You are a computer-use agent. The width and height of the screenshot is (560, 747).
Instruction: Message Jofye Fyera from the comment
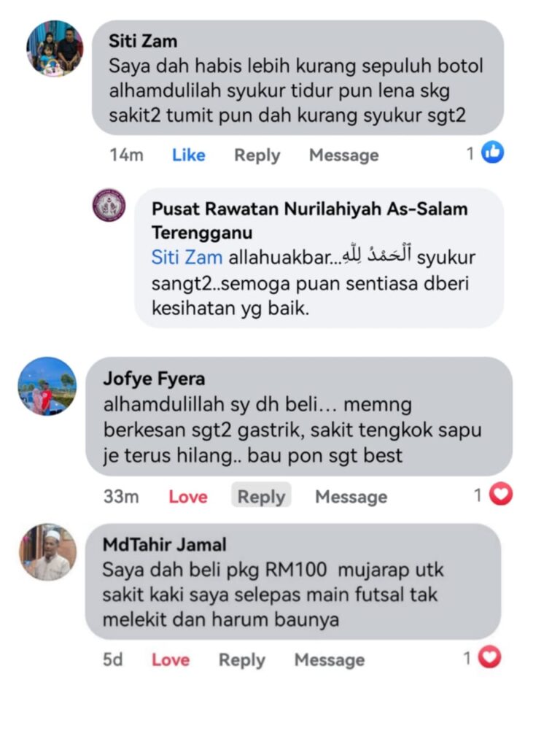coord(351,497)
